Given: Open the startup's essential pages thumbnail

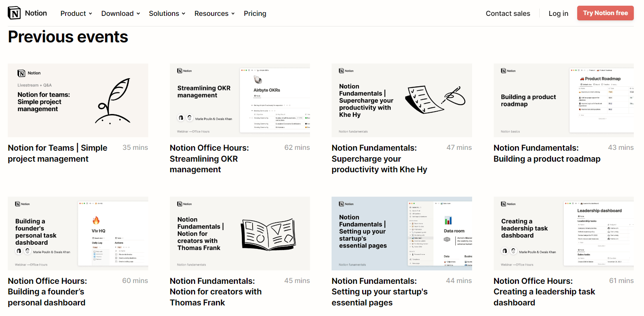Looking at the screenshot, I should click(x=402, y=233).
